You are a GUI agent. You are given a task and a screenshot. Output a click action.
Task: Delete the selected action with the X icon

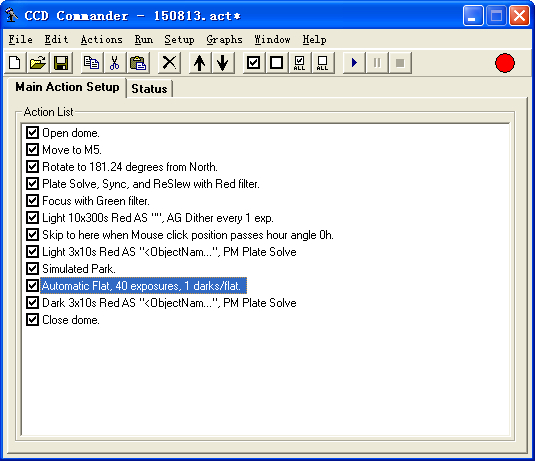(169, 63)
